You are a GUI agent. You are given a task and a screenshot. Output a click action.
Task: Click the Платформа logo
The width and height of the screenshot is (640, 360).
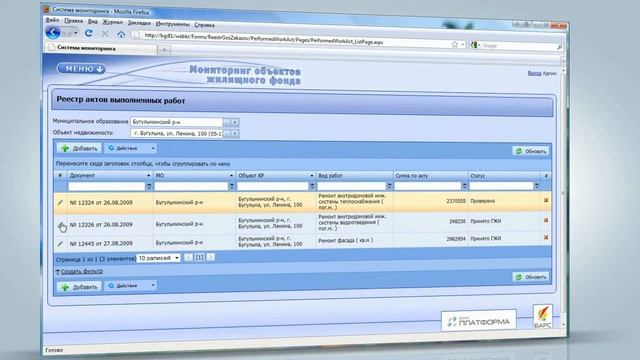coord(479,321)
